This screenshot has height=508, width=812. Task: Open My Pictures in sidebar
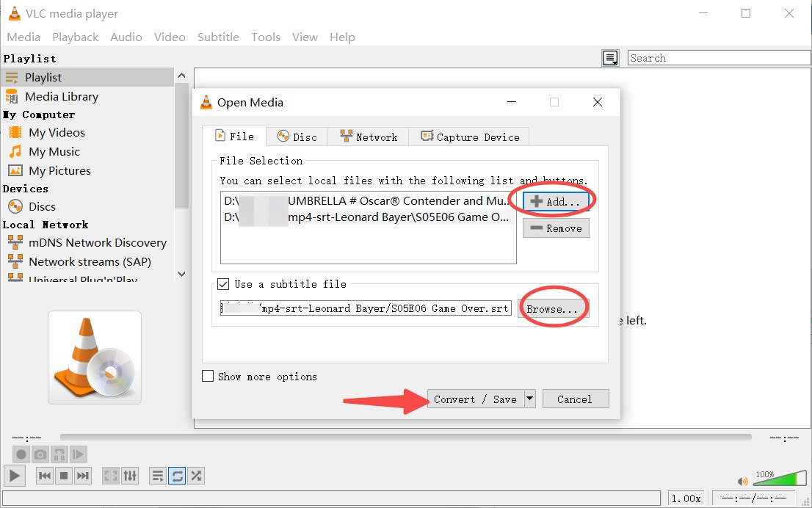click(59, 171)
